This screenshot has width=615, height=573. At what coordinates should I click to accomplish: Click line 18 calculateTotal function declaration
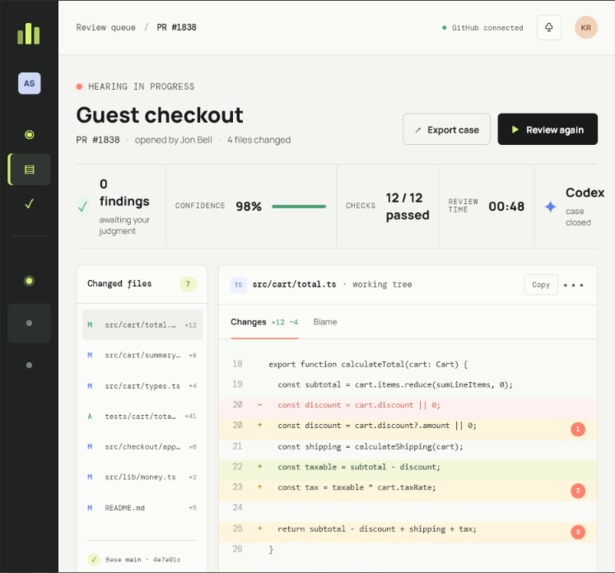tap(368, 364)
